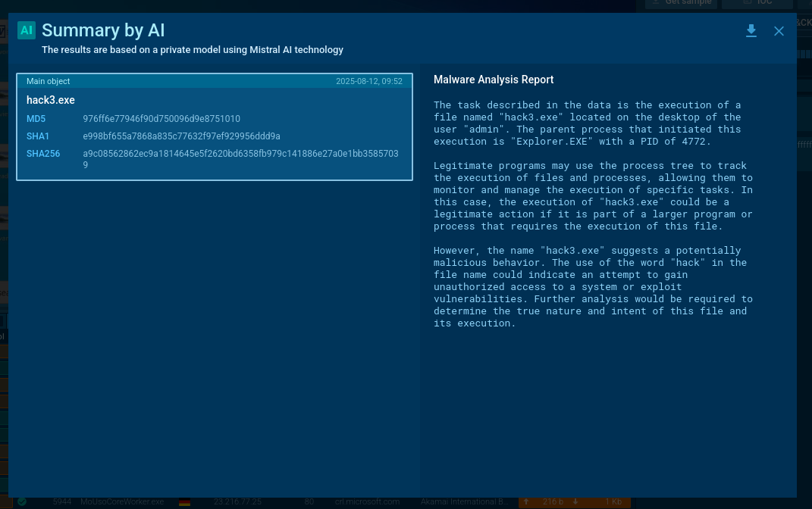Click the paragraph starting 'However, the name'
Screen dimensions: 812x509
pos(593,286)
